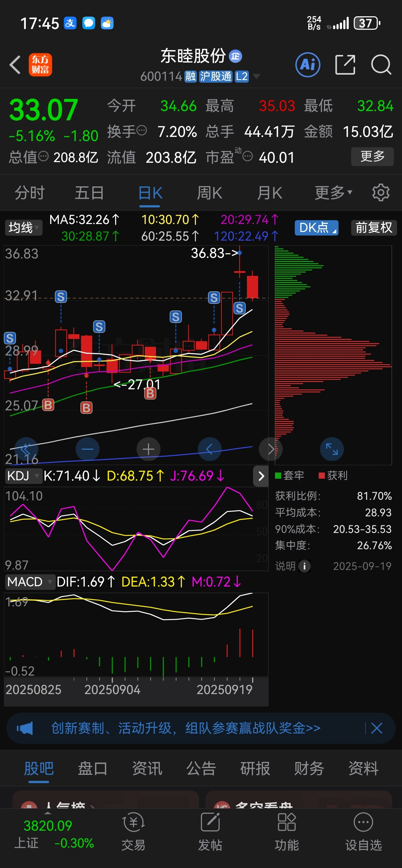The image size is (402, 868).
Task: Open the 功能 functions icon
Action: 287,832
